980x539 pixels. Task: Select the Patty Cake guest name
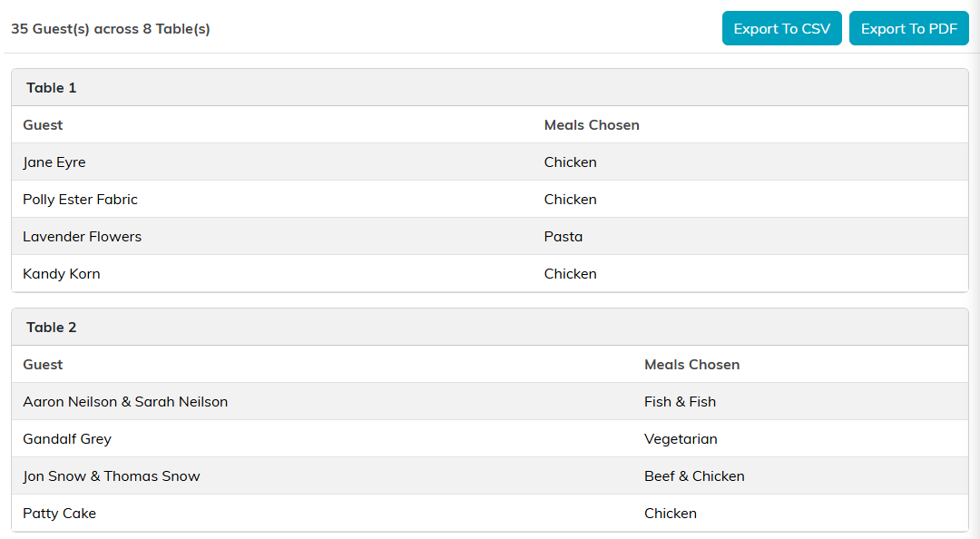click(x=59, y=514)
